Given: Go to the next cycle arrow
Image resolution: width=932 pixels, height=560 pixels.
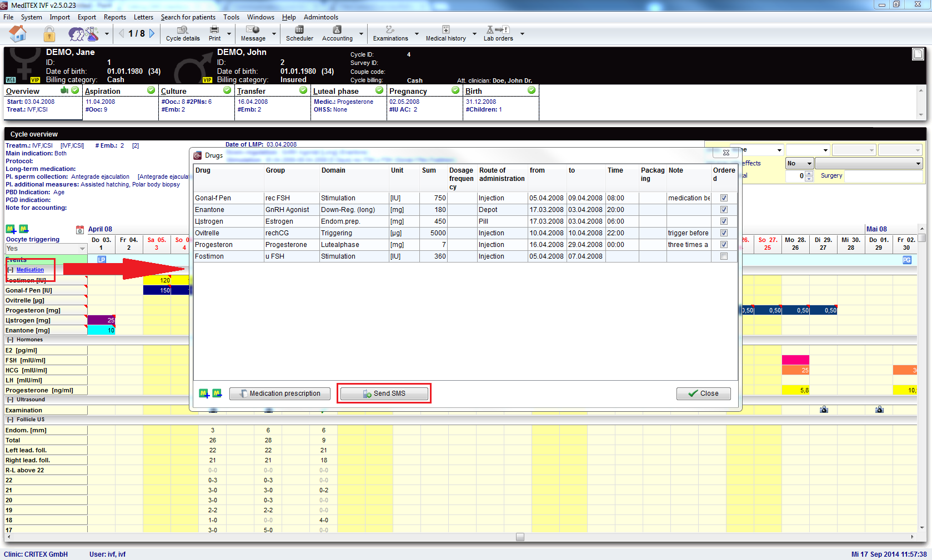Looking at the screenshot, I should (x=152, y=33).
